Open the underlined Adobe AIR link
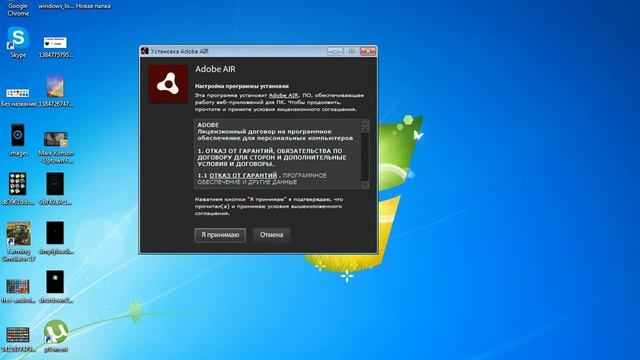The image size is (640, 360). click(283, 95)
